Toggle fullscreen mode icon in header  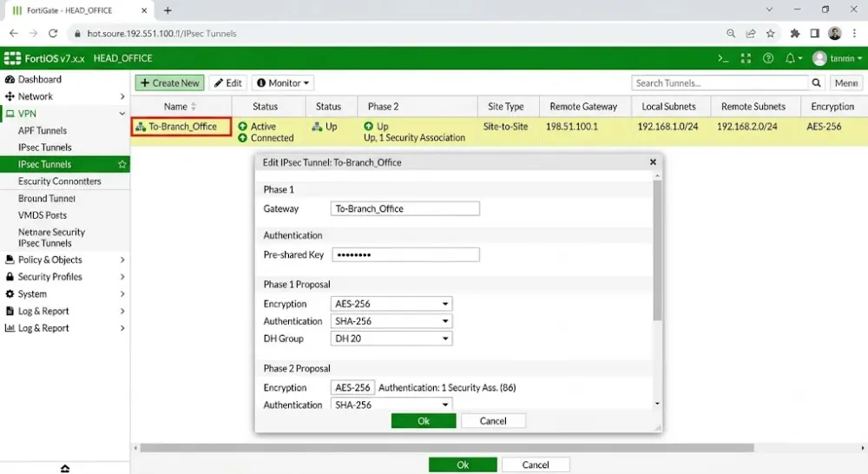tap(746, 58)
